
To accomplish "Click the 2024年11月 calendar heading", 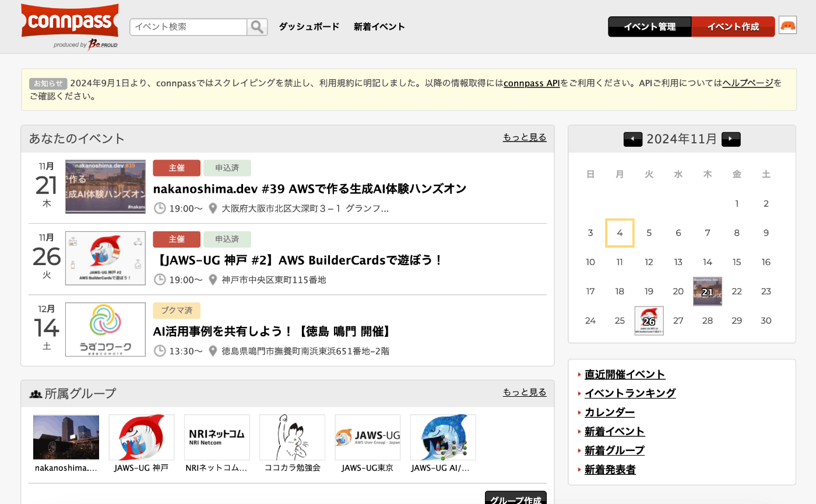I will [682, 139].
